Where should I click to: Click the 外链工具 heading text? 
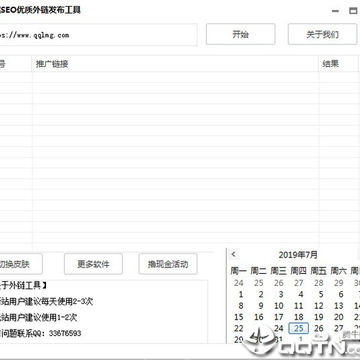click(x=24, y=285)
